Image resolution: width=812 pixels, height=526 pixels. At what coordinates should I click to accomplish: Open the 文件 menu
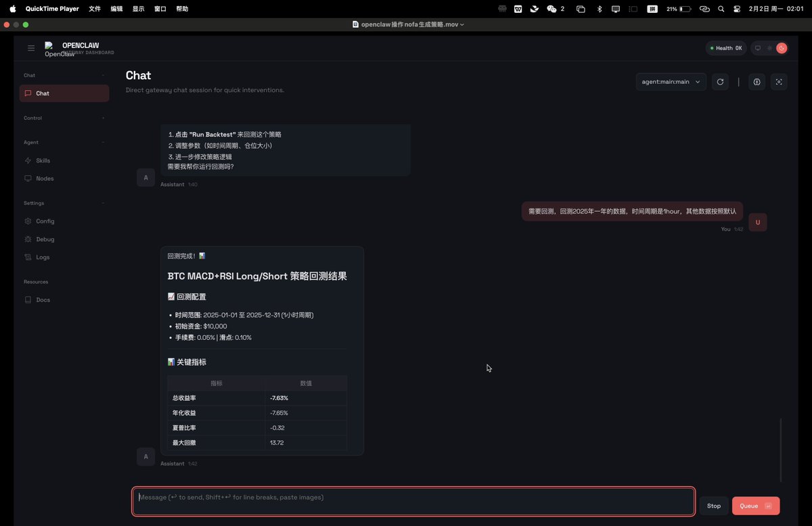click(x=95, y=9)
